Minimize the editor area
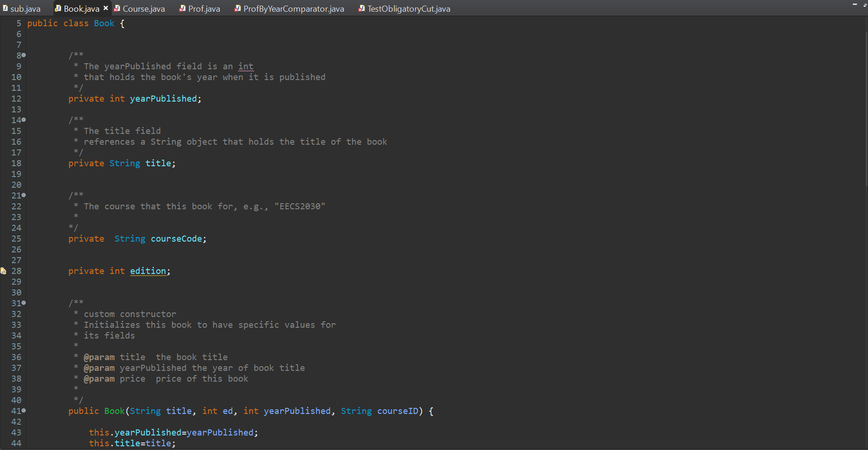The image size is (868, 450). click(x=854, y=4)
